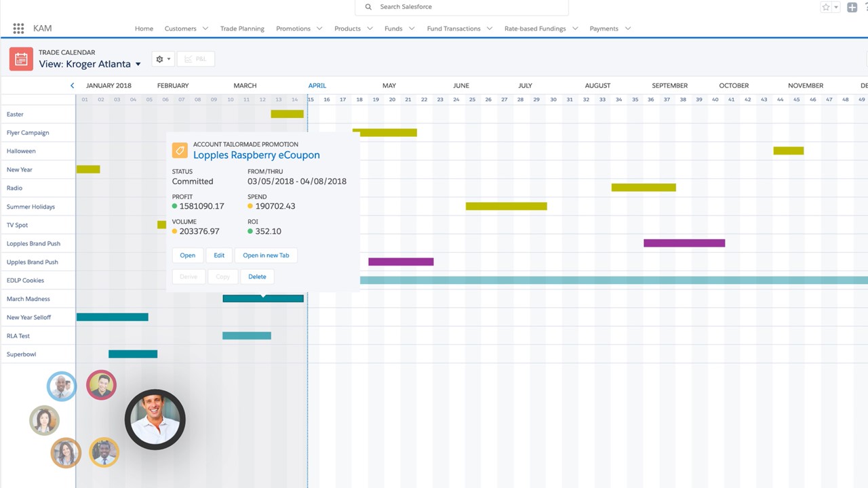
Task: Open the Promotions tab
Action: pyautogui.click(x=294, y=28)
